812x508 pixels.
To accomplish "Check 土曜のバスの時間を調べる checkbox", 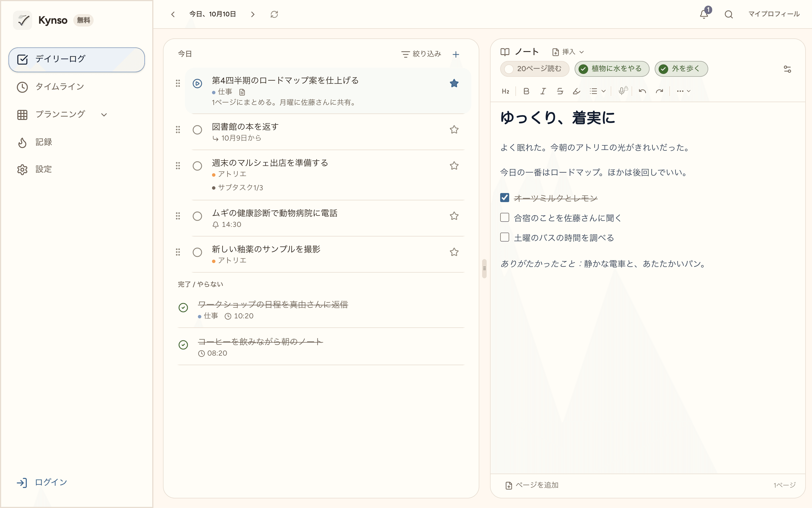I will 505,237.
